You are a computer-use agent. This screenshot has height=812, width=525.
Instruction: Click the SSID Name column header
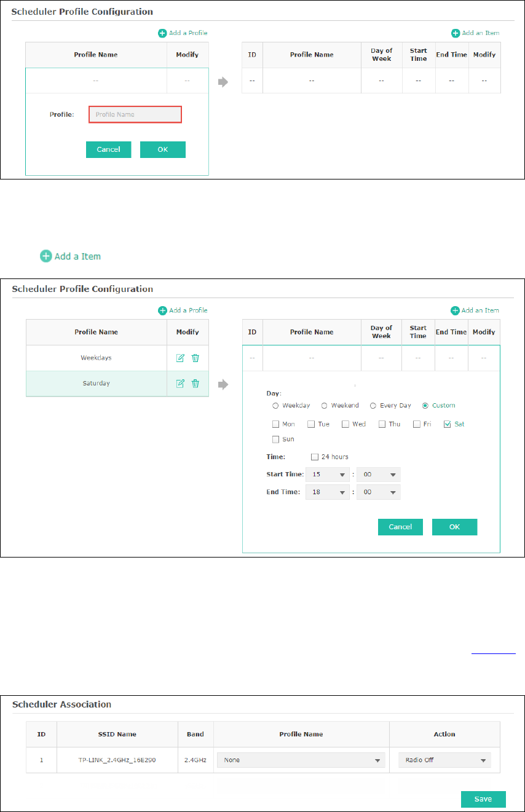(x=117, y=735)
